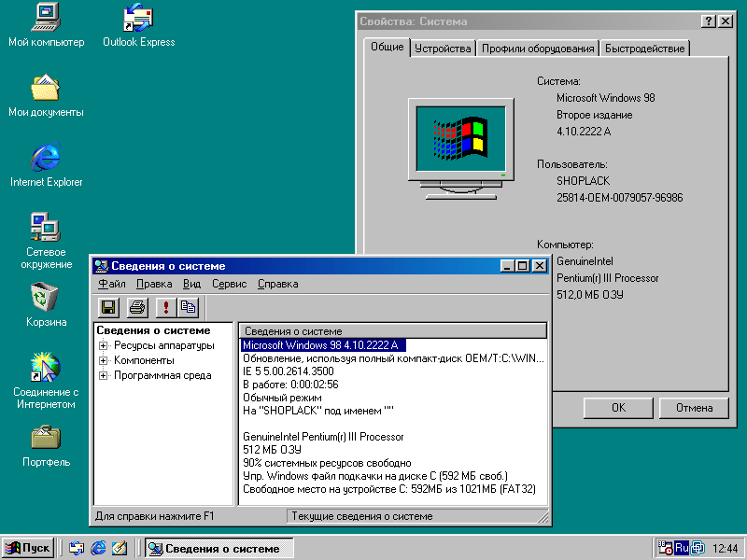Click the 512,0 МБ ОЗУ text in properties

pyautogui.click(x=590, y=295)
